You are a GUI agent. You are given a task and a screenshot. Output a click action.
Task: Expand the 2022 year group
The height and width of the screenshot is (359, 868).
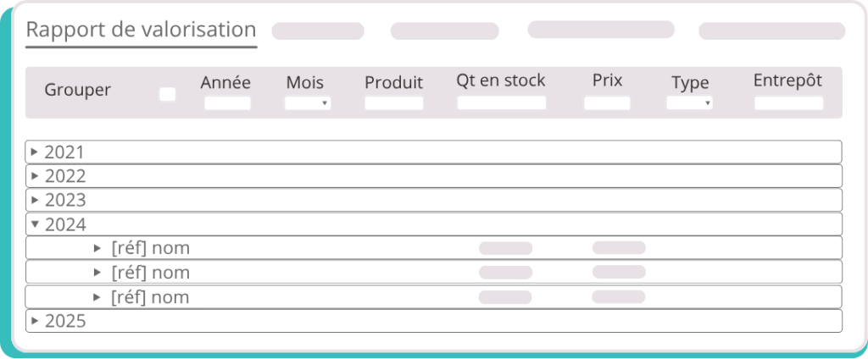35,176
